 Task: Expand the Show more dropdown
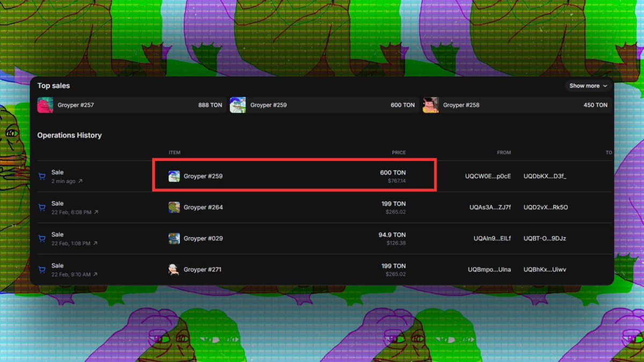pyautogui.click(x=588, y=86)
